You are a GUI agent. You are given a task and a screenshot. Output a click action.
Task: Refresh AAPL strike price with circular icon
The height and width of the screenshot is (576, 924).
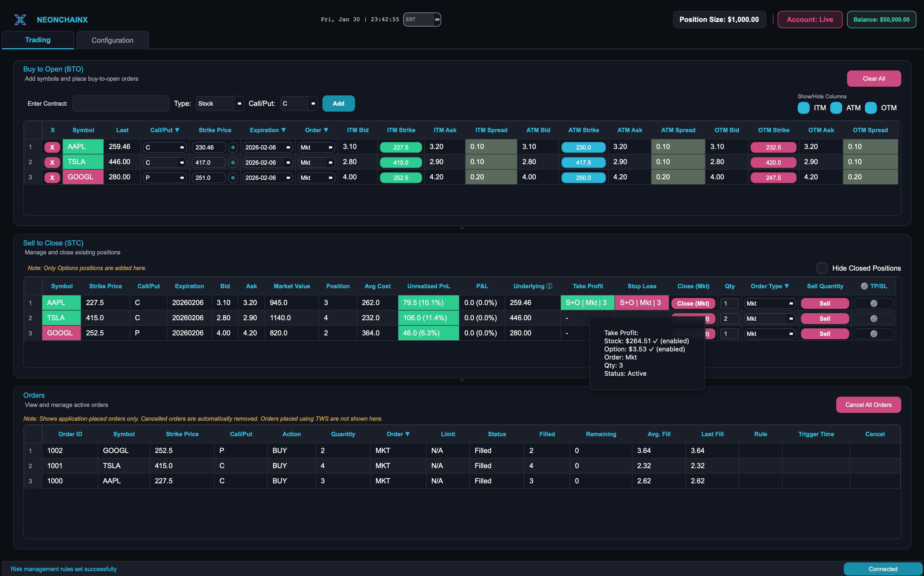pos(233,147)
